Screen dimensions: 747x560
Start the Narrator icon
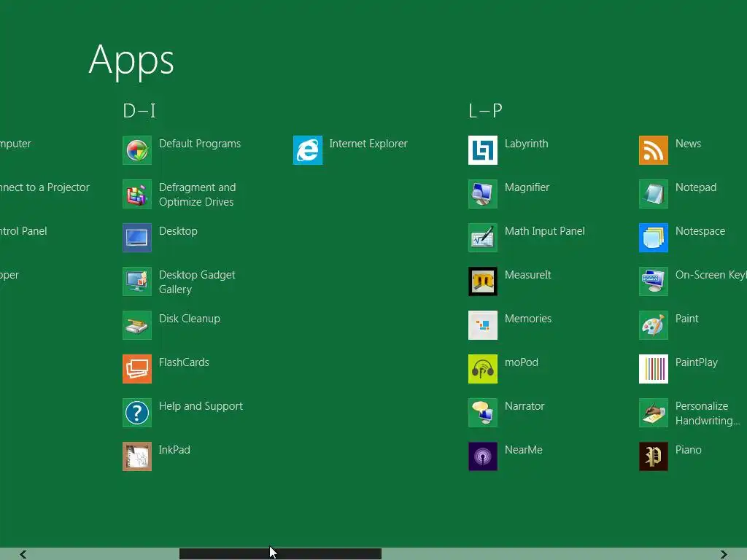coord(483,413)
